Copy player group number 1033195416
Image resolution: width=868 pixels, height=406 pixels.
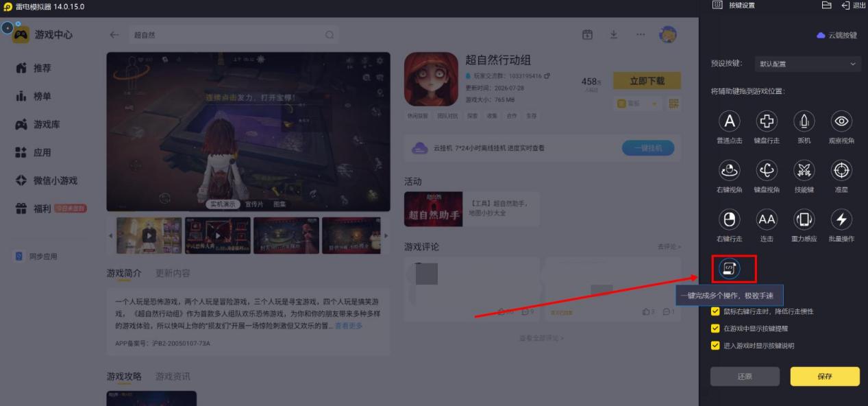click(x=547, y=76)
